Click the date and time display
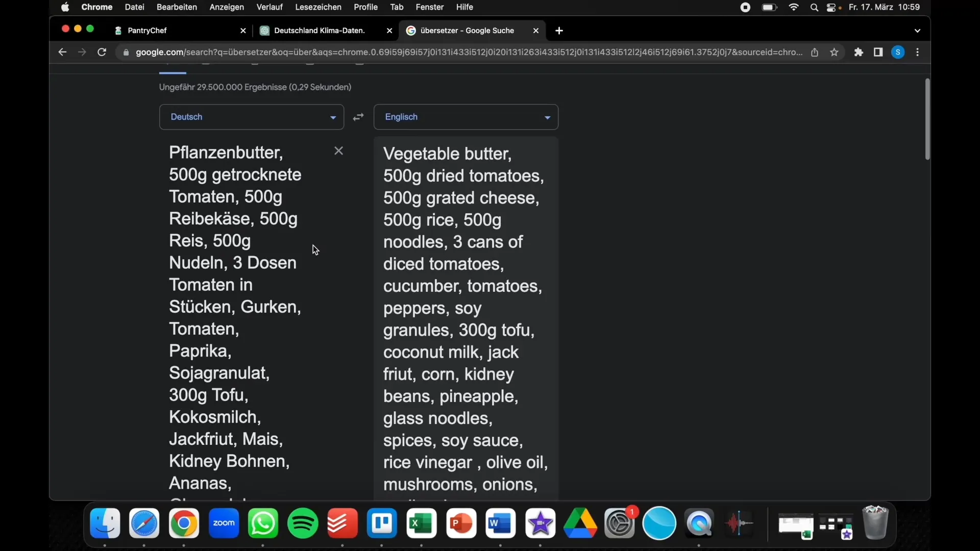The height and width of the screenshot is (551, 980). click(x=885, y=7)
